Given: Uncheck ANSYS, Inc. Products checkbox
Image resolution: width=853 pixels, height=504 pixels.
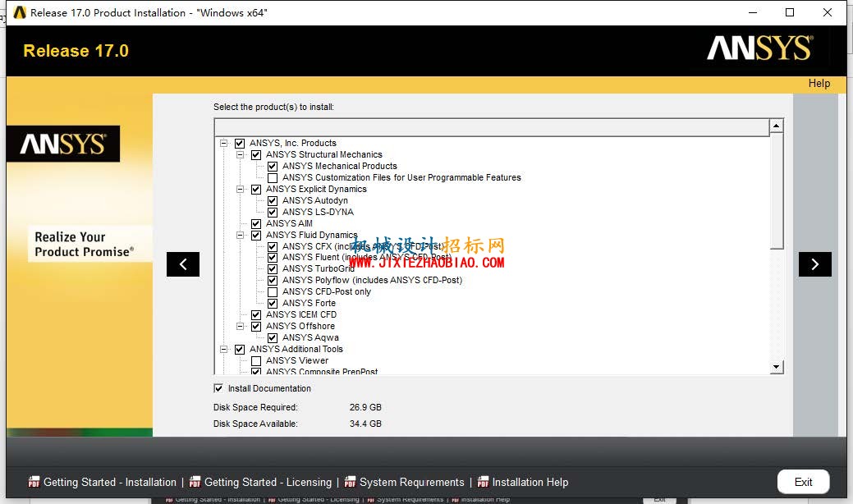Looking at the screenshot, I should [240, 144].
